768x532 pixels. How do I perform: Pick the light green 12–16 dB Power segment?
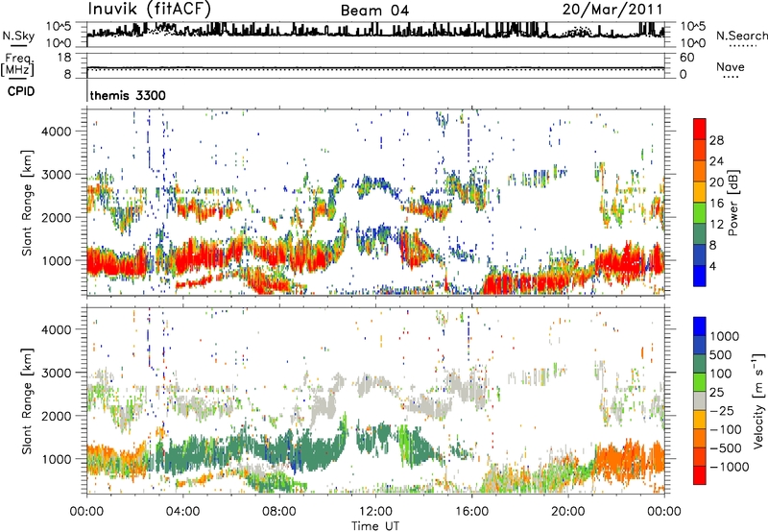tap(700, 213)
